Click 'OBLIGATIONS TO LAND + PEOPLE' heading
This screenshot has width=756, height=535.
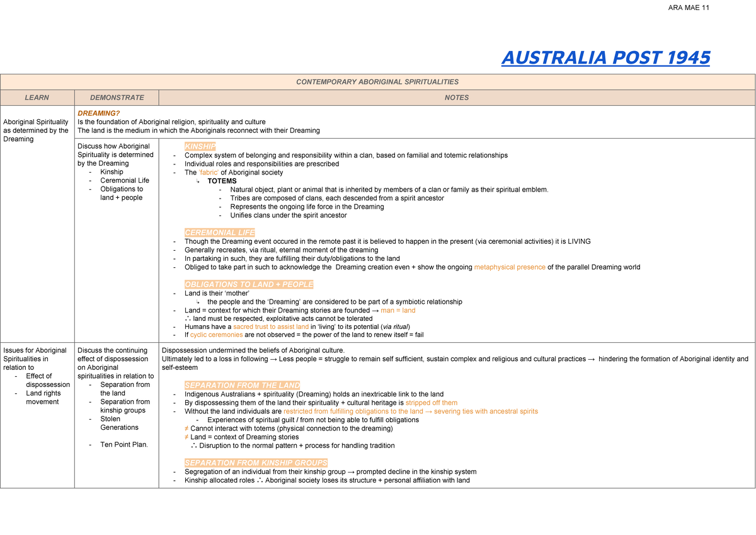(x=248, y=284)
